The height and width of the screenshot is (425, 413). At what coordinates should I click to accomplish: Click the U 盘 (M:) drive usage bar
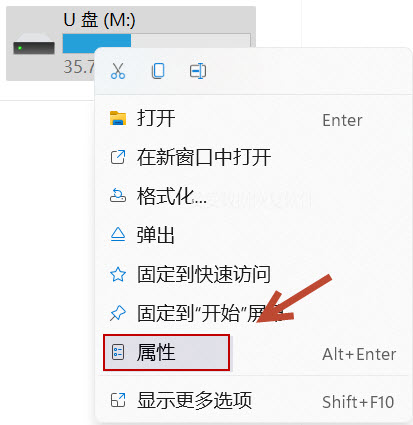[157, 43]
